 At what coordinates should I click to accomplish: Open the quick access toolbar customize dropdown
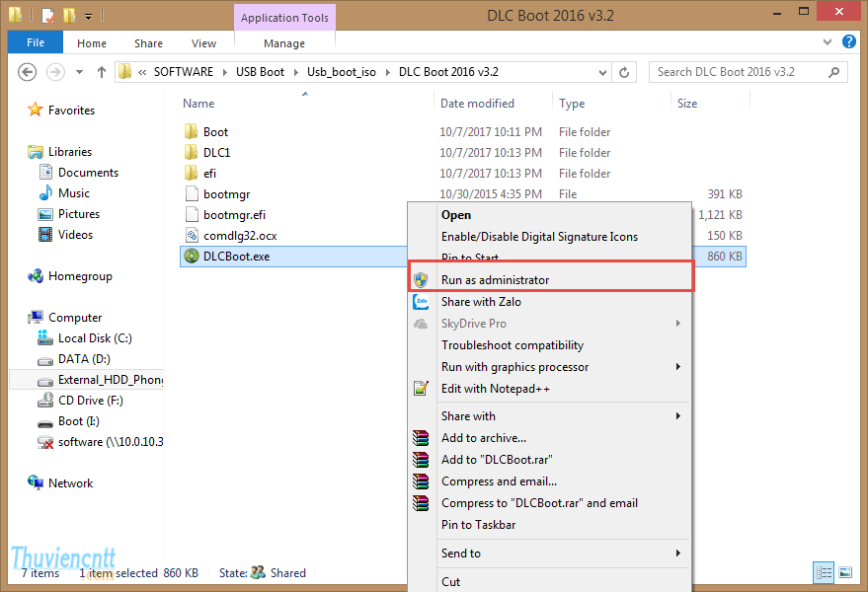pyautogui.click(x=89, y=17)
